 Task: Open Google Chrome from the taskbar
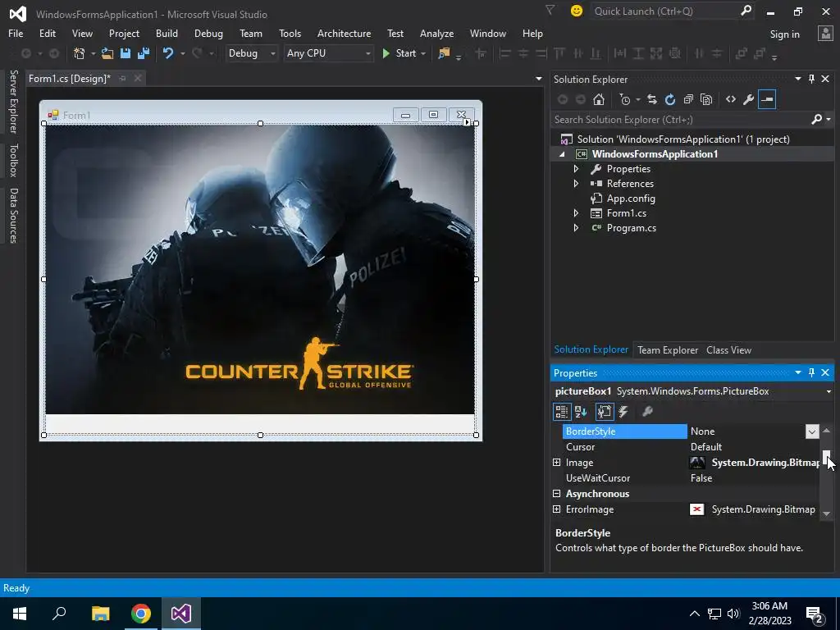click(141, 614)
